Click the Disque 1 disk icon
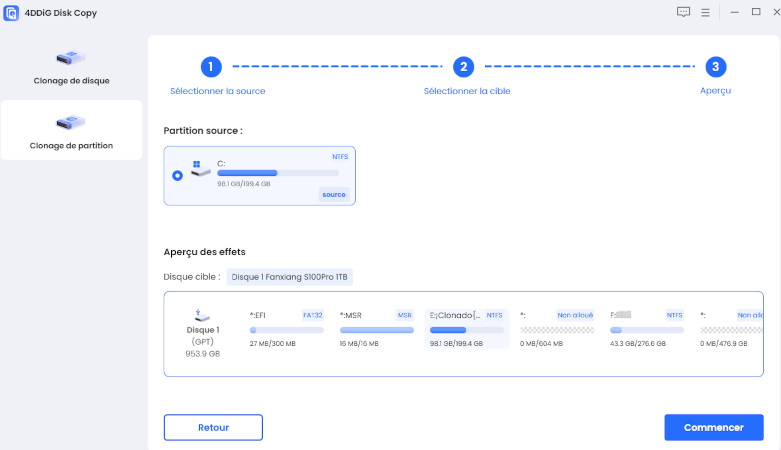This screenshot has height=450, width=781. coord(203,315)
